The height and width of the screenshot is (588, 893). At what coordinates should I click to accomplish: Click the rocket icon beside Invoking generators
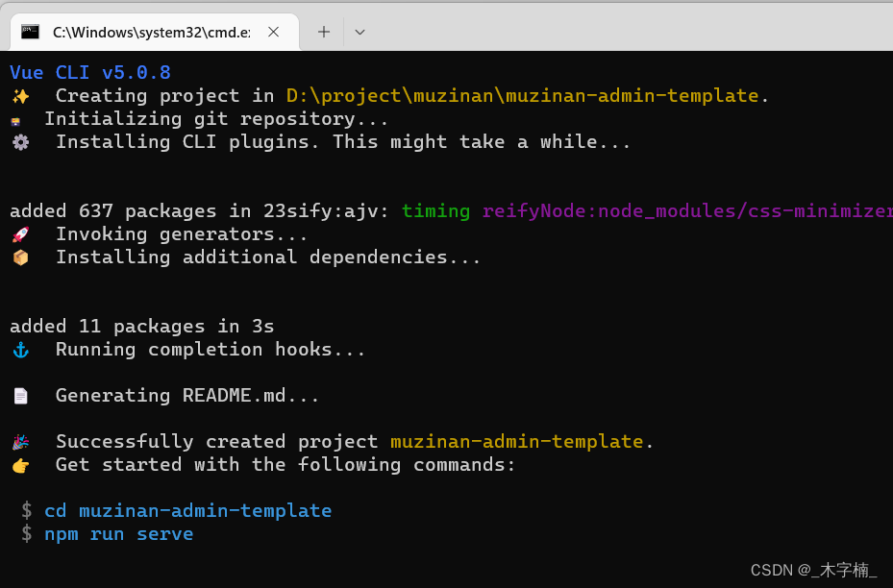pos(20,234)
